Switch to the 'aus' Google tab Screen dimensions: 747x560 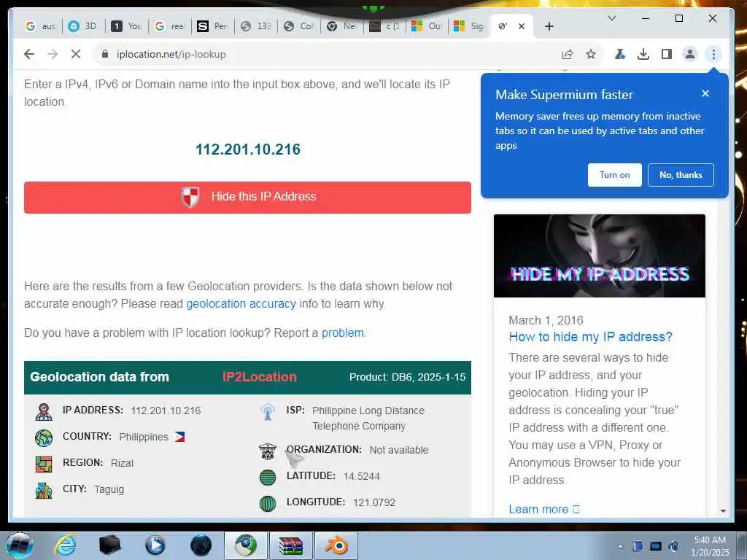point(41,26)
